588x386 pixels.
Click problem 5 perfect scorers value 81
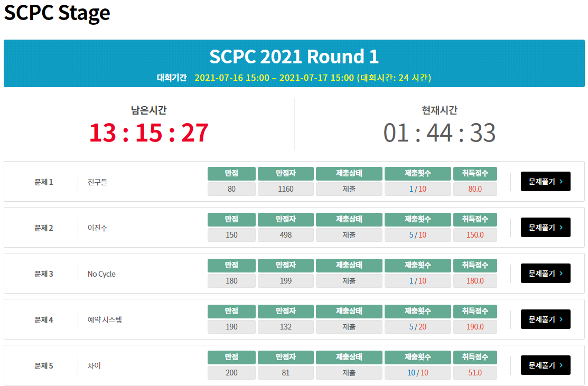(286, 372)
